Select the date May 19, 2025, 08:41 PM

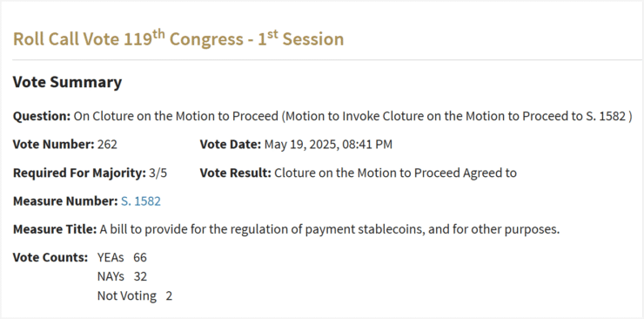[x=328, y=145]
